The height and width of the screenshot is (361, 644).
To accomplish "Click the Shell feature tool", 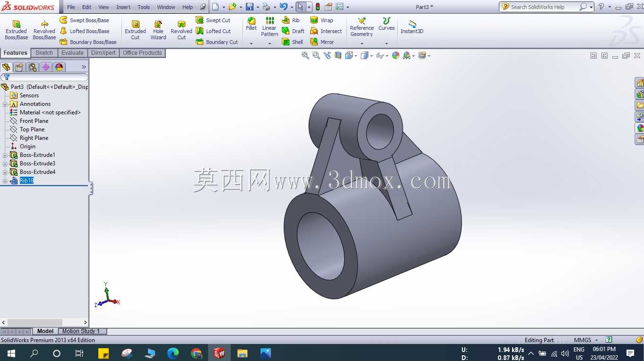I will [293, 42].
